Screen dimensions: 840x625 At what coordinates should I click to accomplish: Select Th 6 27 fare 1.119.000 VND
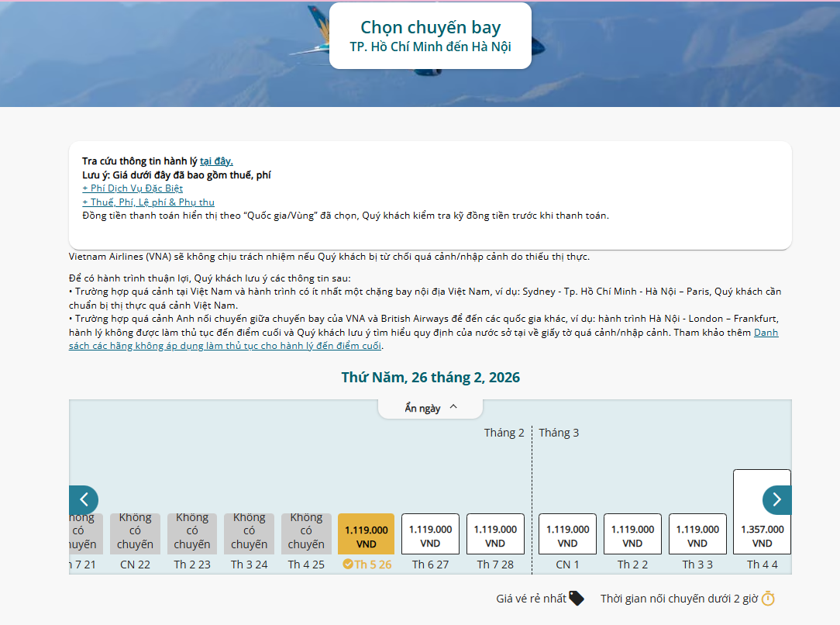coord(430,534)
